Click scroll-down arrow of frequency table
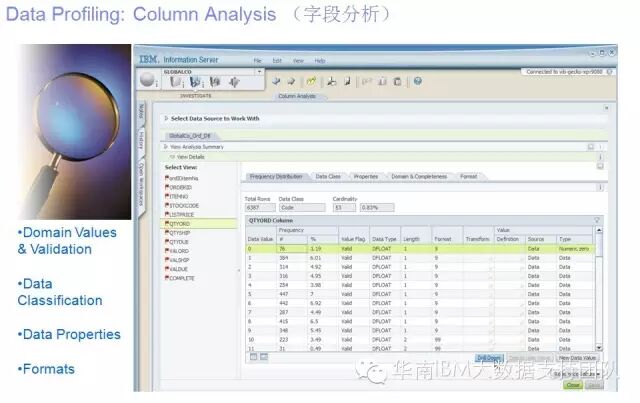 [599, 347]
